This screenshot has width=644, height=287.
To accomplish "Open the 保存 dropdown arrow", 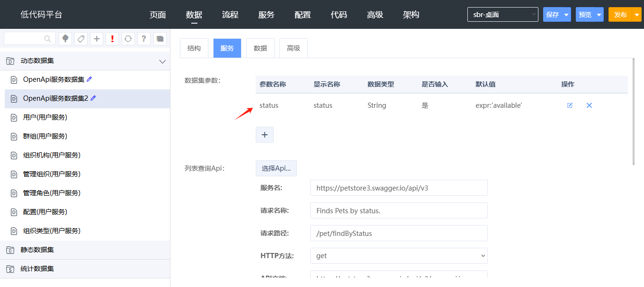I will 566,15.
